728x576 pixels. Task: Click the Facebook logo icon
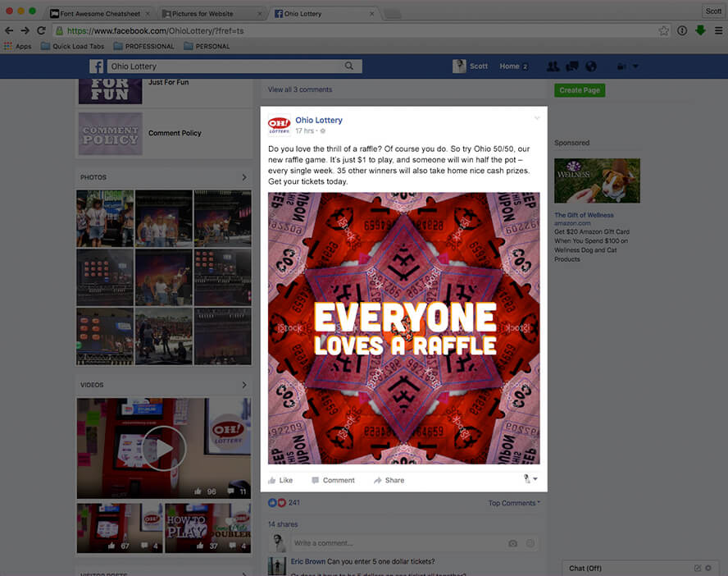point(96,66)
